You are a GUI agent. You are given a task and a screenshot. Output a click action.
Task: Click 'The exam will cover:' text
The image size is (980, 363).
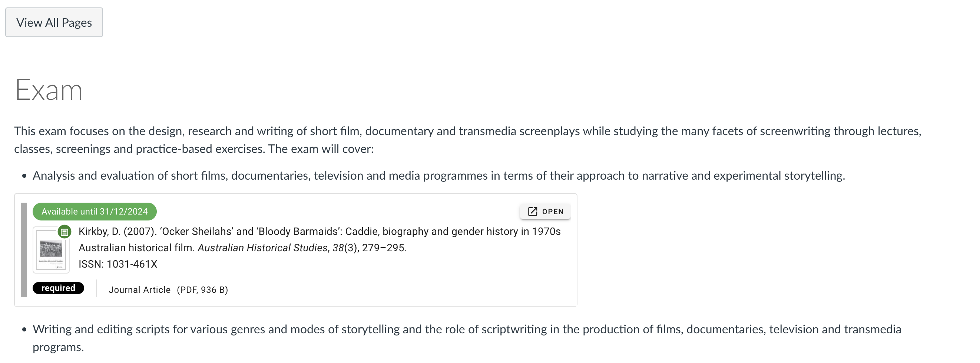pyautogui.click(x=321, y=149)
